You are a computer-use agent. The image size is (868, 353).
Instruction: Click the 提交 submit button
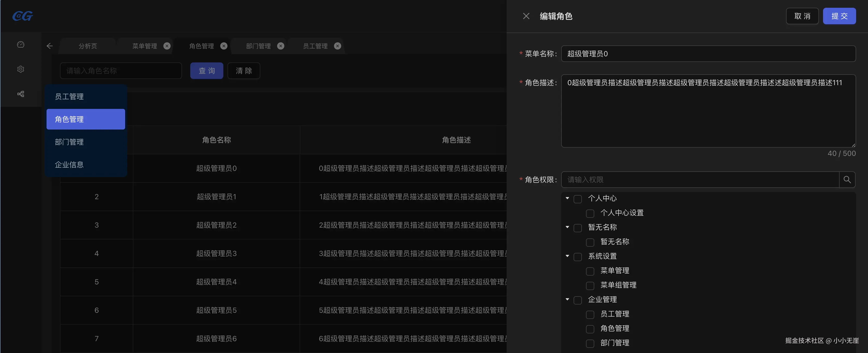839,16
